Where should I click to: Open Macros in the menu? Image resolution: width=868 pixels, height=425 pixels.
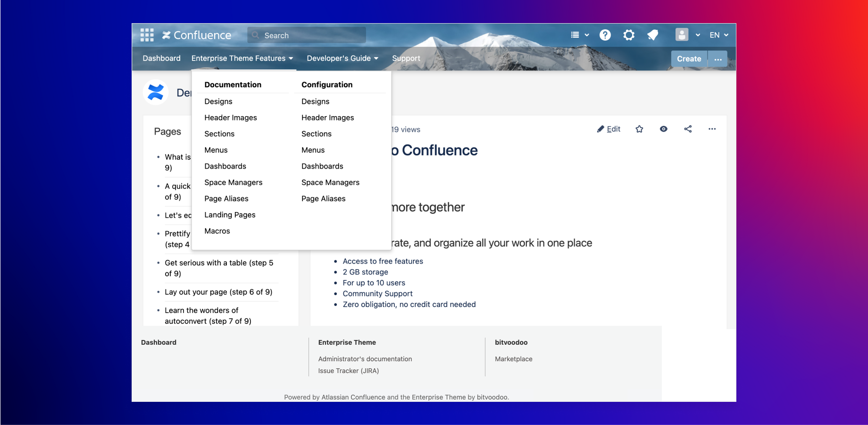pyautogui.click(x=217, y=231)
